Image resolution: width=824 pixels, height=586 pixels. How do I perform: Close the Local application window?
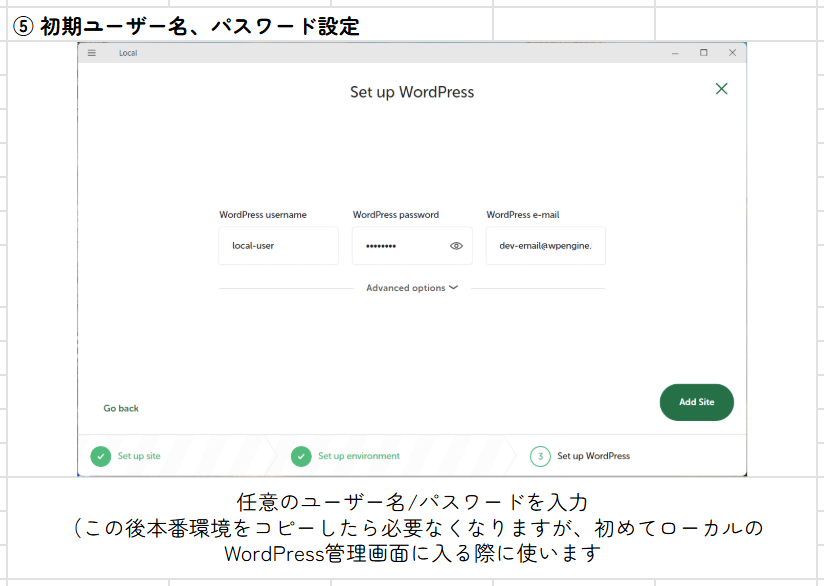tap(732, 53)
